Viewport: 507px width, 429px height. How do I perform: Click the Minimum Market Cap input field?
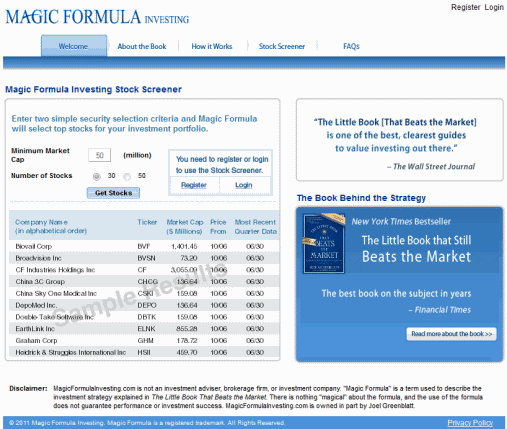[99, 155]
